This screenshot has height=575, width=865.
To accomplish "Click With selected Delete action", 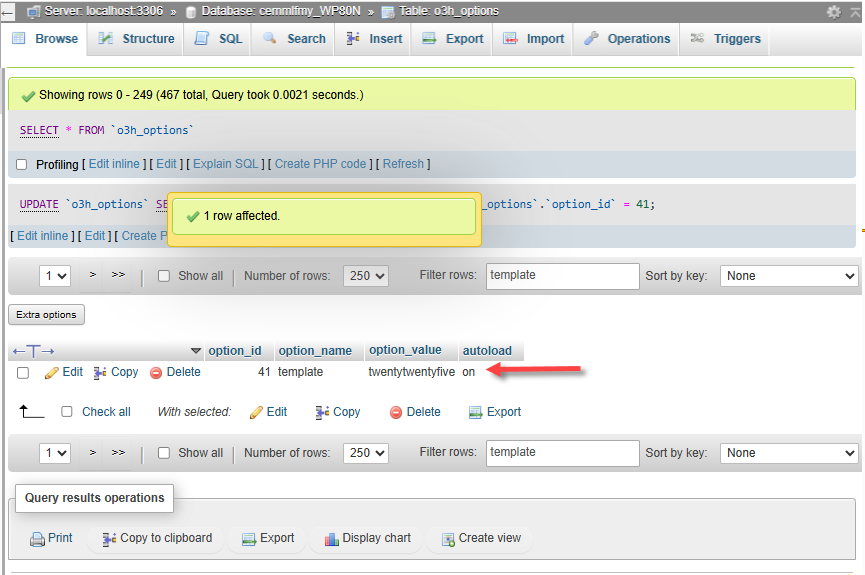I will (415, 412).
